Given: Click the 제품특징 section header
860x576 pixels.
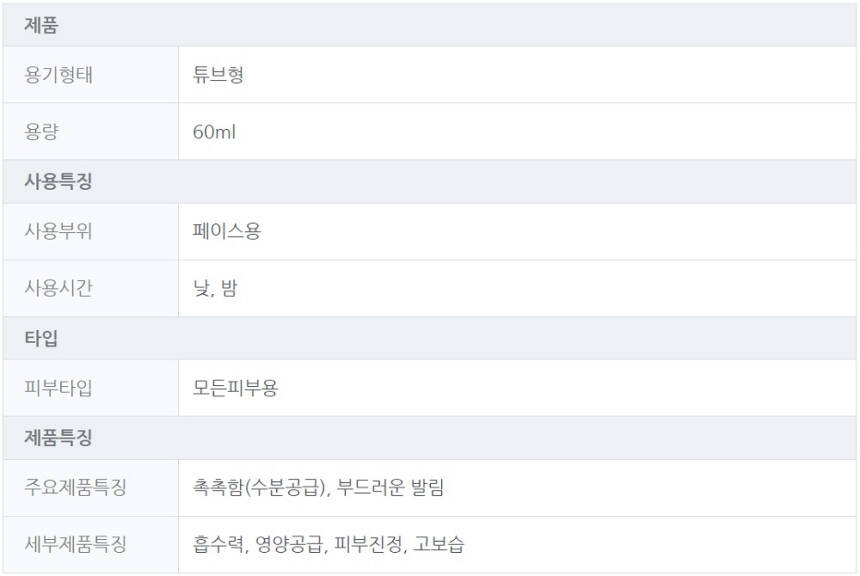Looking at the screenshot, I should pos(58,438).
